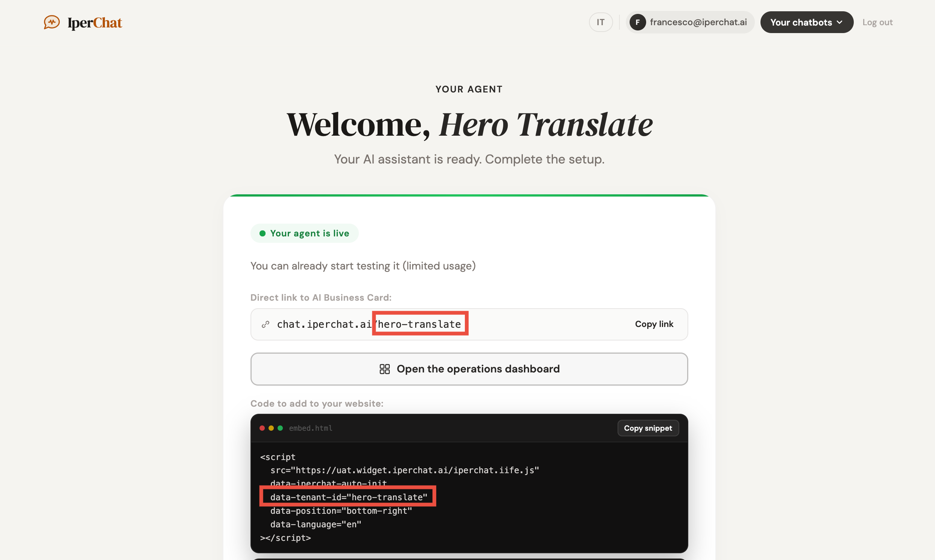Click the chain link icon beside the URL
Screen dimensions: 935x560
point(266,324)
